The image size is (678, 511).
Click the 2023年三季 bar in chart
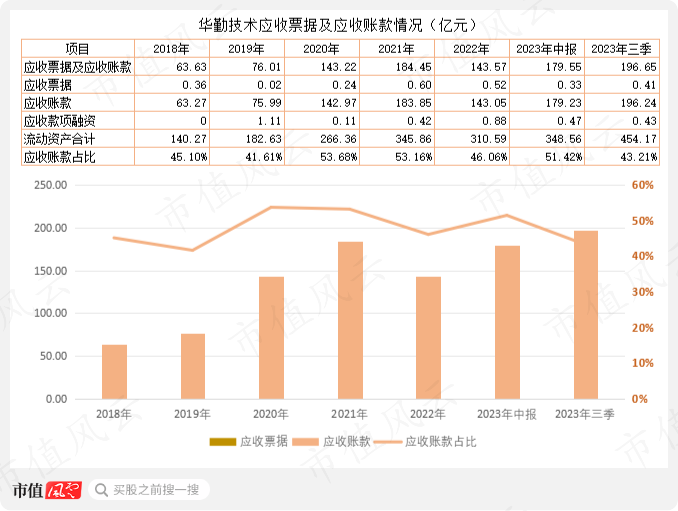click(x=586, y=315)
